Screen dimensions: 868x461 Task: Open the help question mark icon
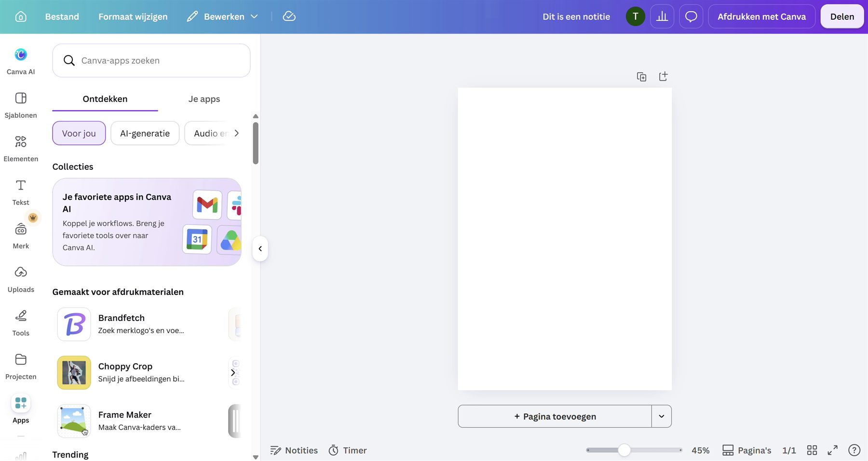click(854, 450)
